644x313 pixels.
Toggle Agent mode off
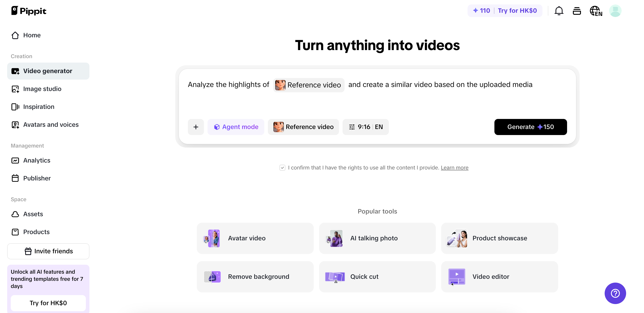click(x=236, y=127)
